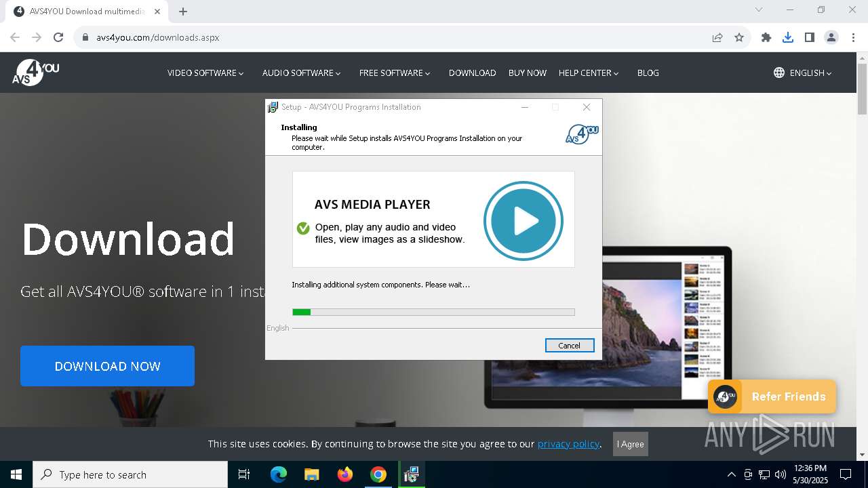Cancel the AVS4YOU installation
This screenshot has width=868, height=488.
[570, 346]
